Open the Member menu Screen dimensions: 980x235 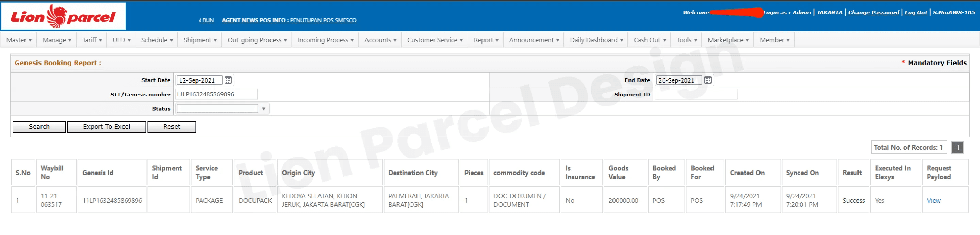point(774,40)
